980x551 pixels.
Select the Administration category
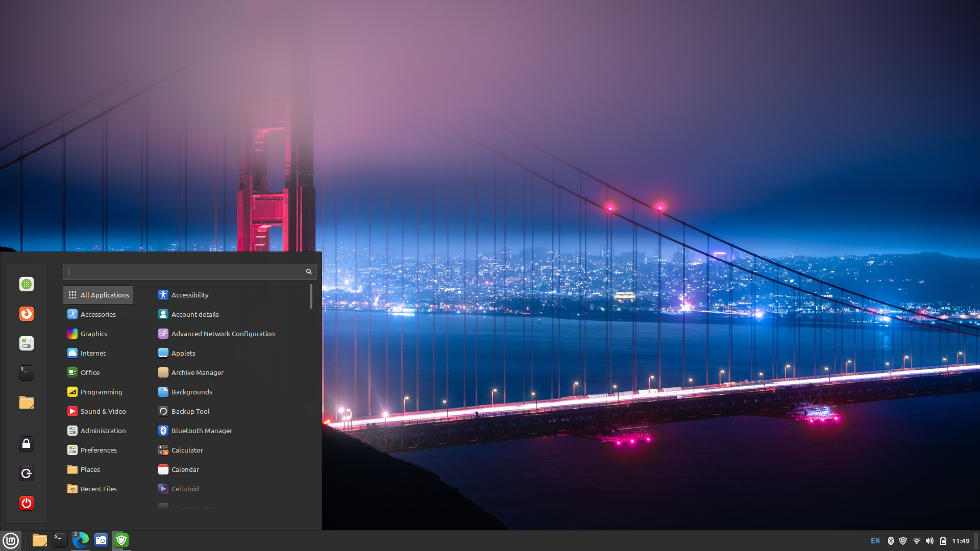tap(103, 431)
